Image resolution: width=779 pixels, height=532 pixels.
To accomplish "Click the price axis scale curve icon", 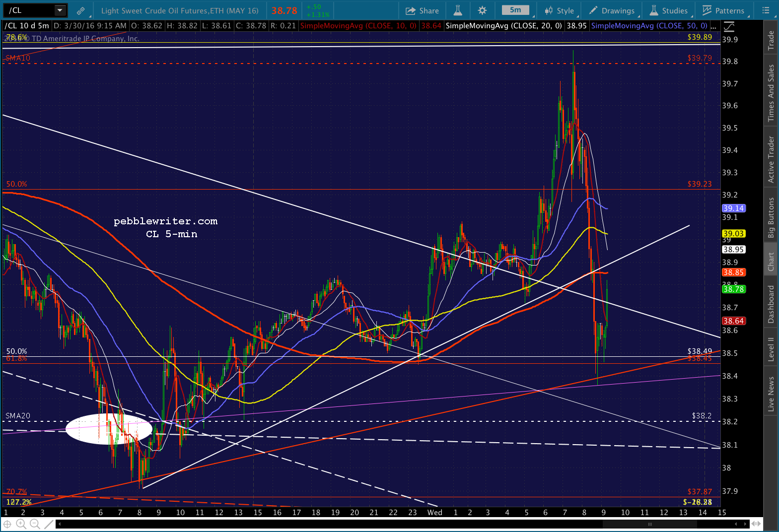I will [729, 27].
